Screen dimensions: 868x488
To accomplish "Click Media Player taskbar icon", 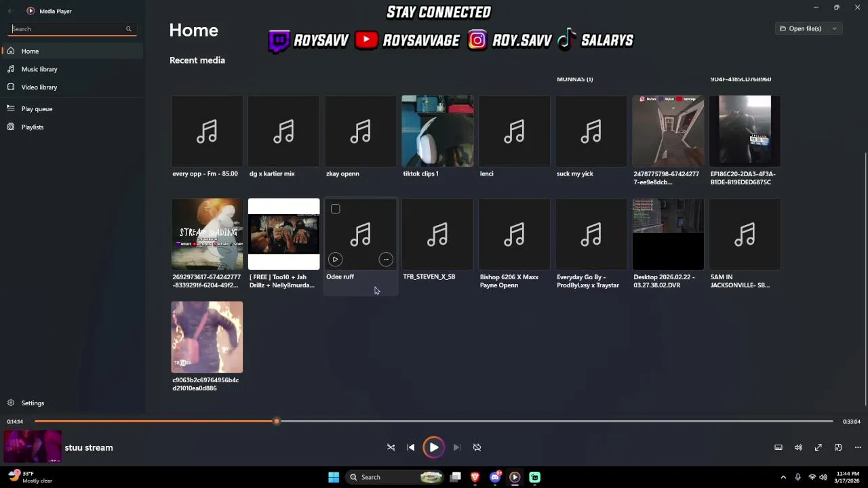I will (x=515, y=477).
